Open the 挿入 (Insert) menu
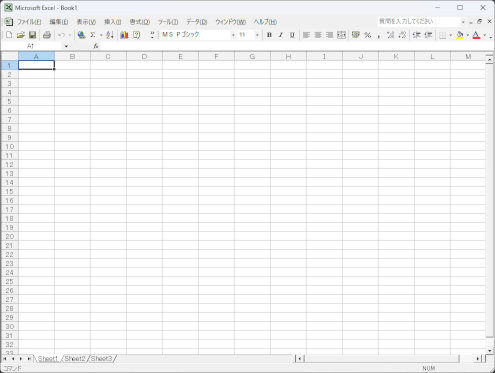 pos(113,22)
